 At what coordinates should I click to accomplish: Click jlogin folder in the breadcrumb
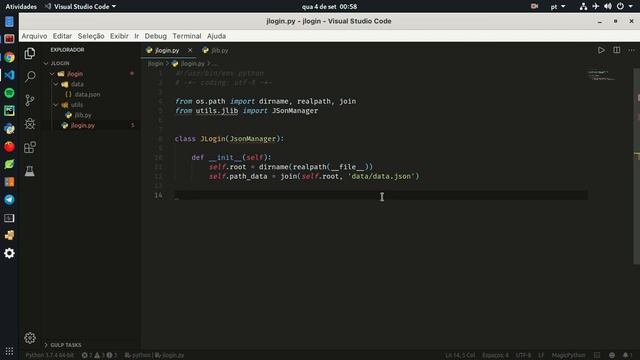tap(156, 64)
